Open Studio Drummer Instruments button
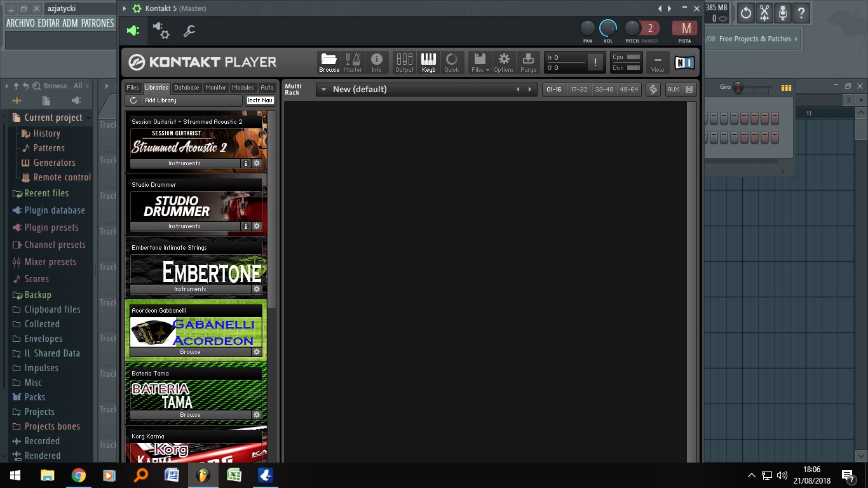The height and width of the screenshot is (488, 868). (x=184, y=226)
